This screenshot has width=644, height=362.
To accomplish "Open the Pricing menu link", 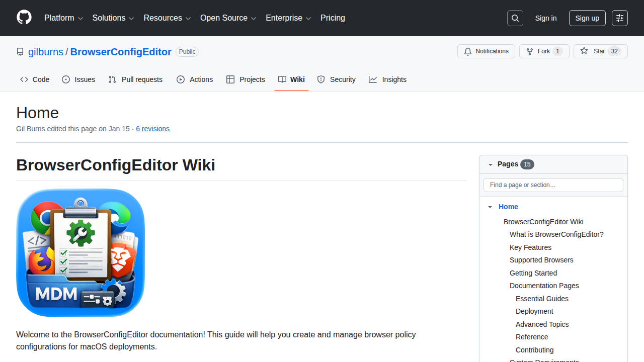I will [x=333, y=18].
